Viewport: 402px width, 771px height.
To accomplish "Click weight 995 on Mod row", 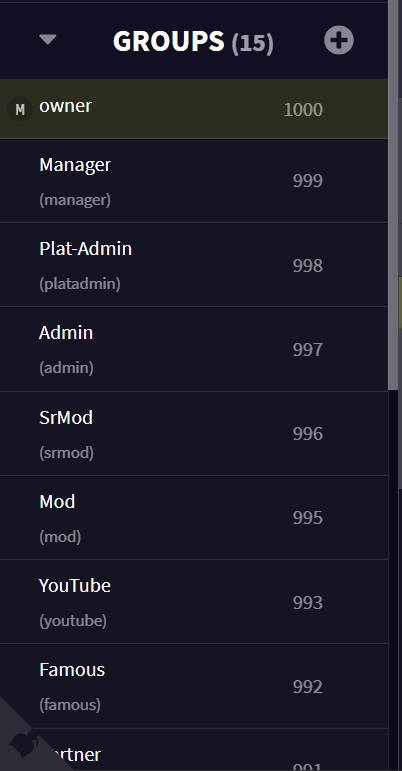I will coord(308,518).
